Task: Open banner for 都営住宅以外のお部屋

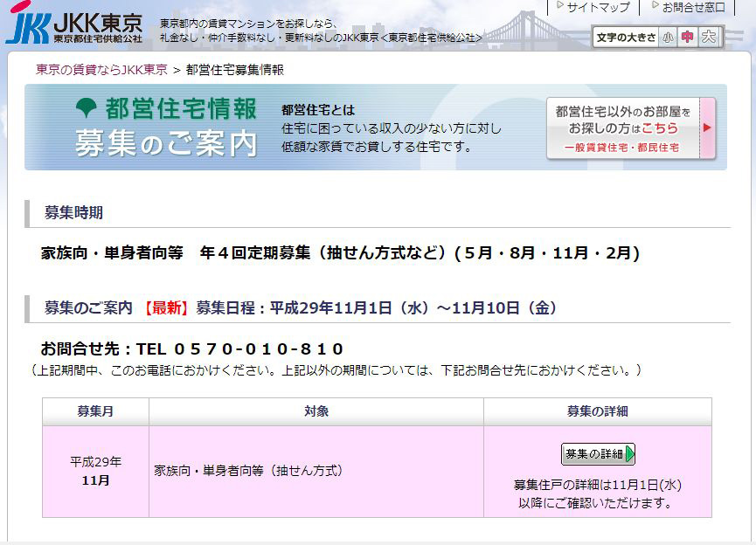Action: coord(630,128)
